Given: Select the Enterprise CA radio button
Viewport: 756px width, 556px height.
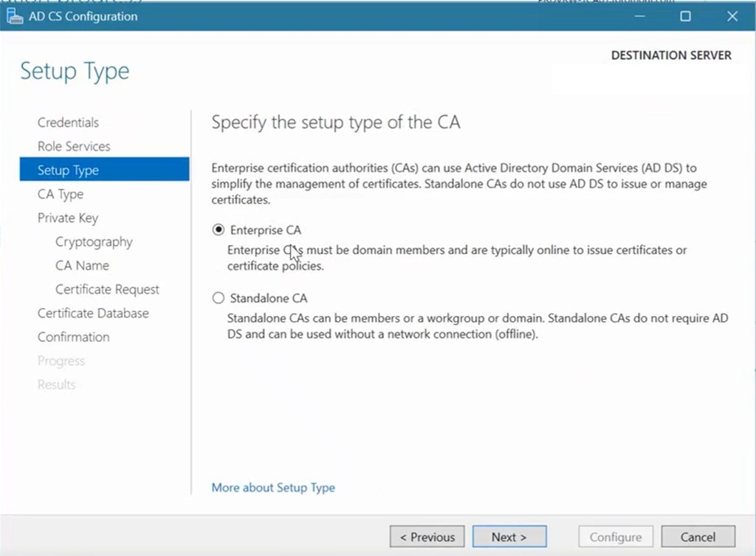Looking at the screenshot, I should click(x=219, y=230).
